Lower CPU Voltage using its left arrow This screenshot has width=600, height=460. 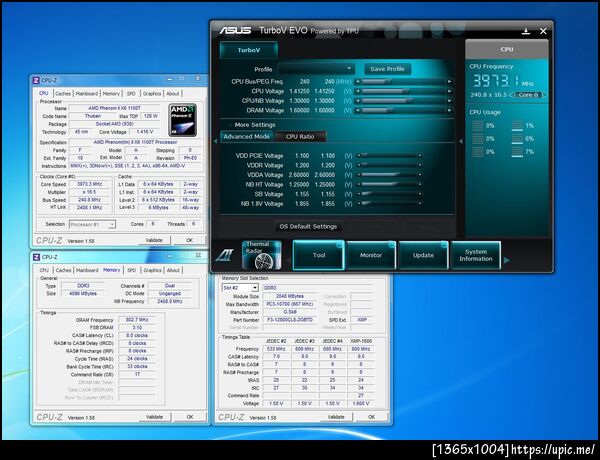pos(358,91)
